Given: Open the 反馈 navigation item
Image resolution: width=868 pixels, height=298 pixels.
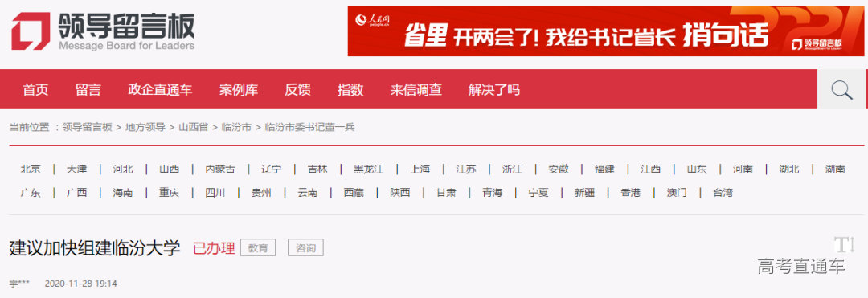Looking at the screenshot, I should 298,90.
